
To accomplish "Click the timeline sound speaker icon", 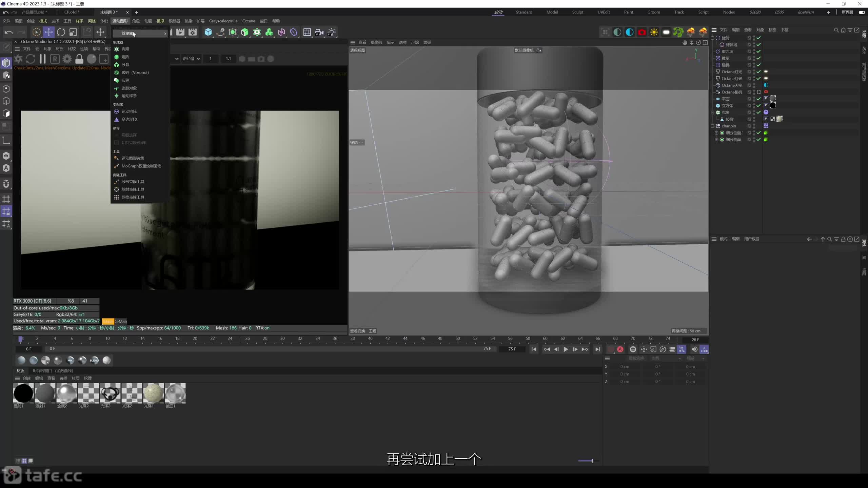I will [x=694, y=349].
